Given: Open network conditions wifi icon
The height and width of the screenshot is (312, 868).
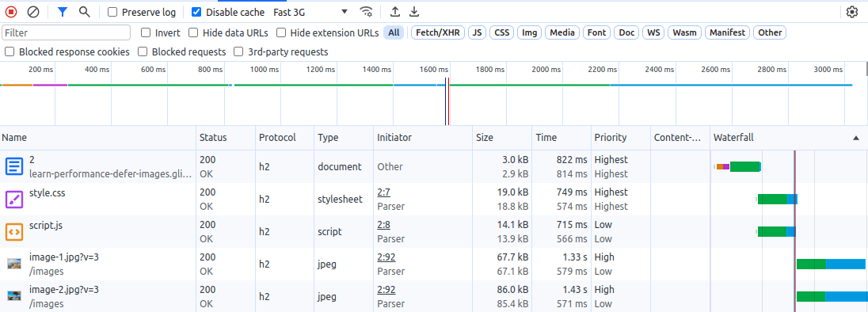Looking at the screenshot, I should pos(366,12).
